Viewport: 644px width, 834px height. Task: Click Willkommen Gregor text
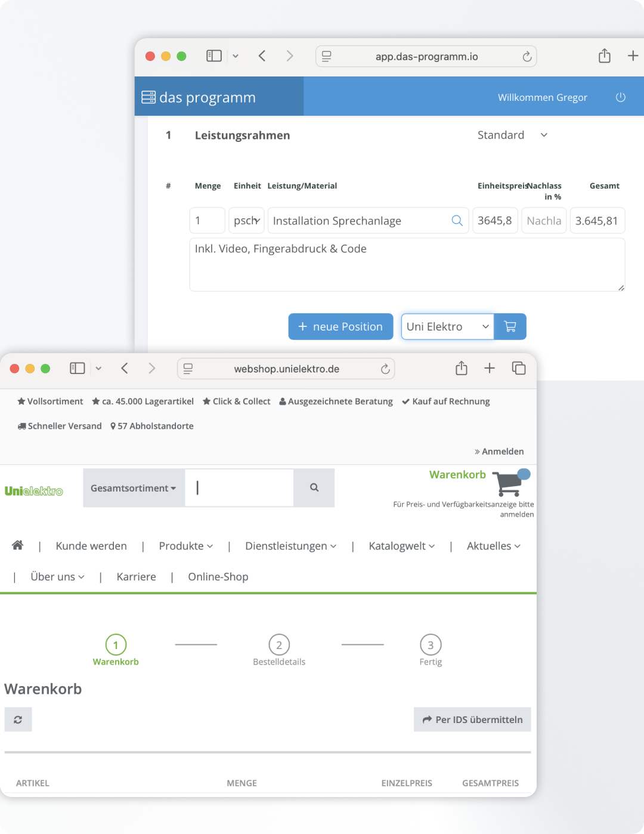(543, 97)
